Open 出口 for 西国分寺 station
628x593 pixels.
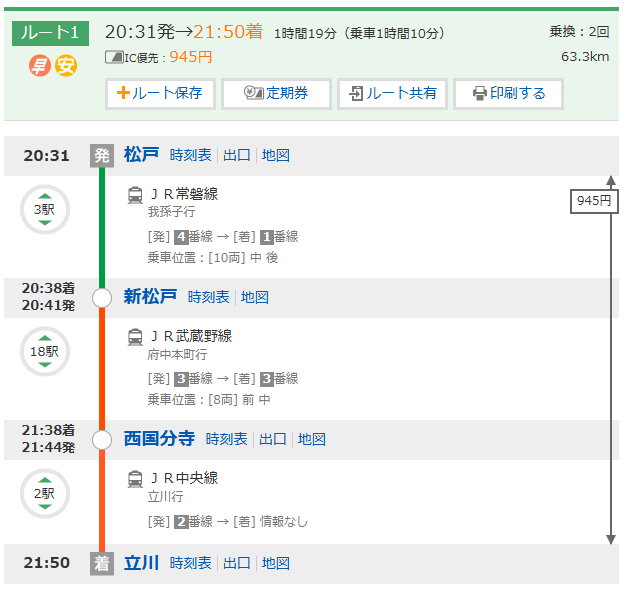pos(273,439)
